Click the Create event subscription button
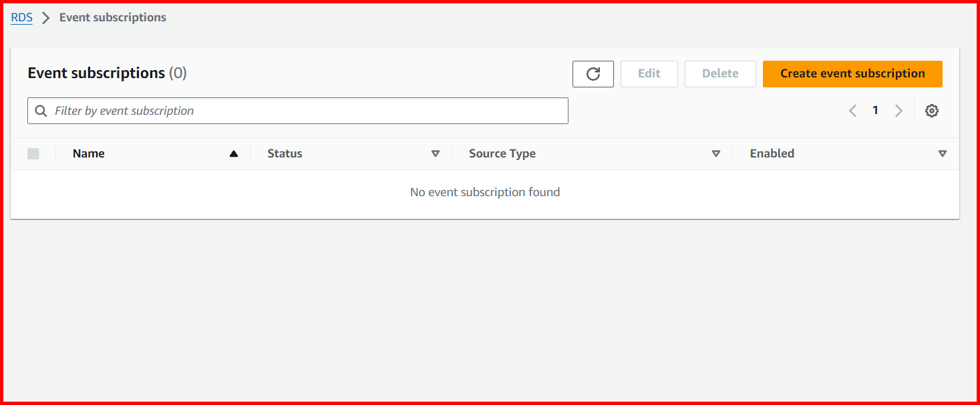Viewport: 980px width, 405px height. (852, 73)
